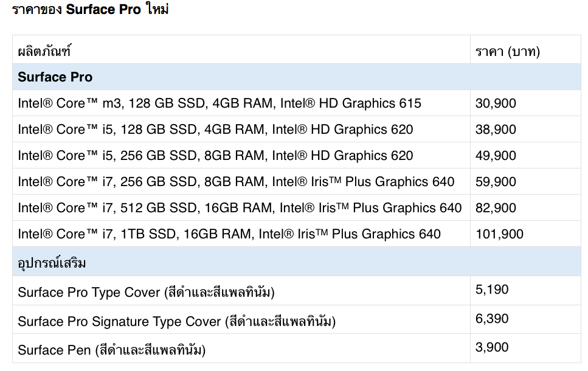The height and width of the screenshot is (371, 588).
Task: Click the 'ราคาของ Surface Pro ใหม่' heading
Action: 90,10
